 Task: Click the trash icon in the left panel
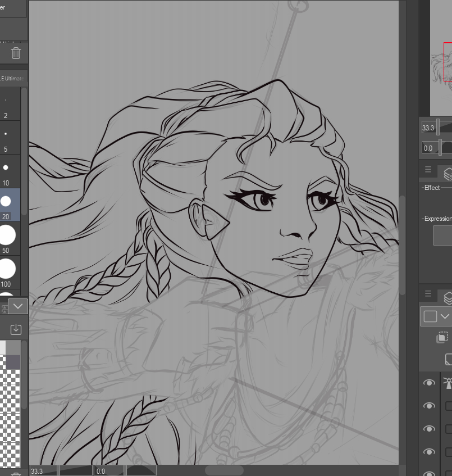[x=16, y=53]
